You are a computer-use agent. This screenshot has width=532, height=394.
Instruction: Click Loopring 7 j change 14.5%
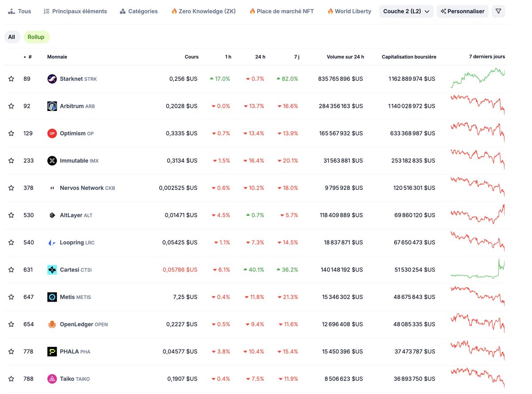tap(288, 243)
